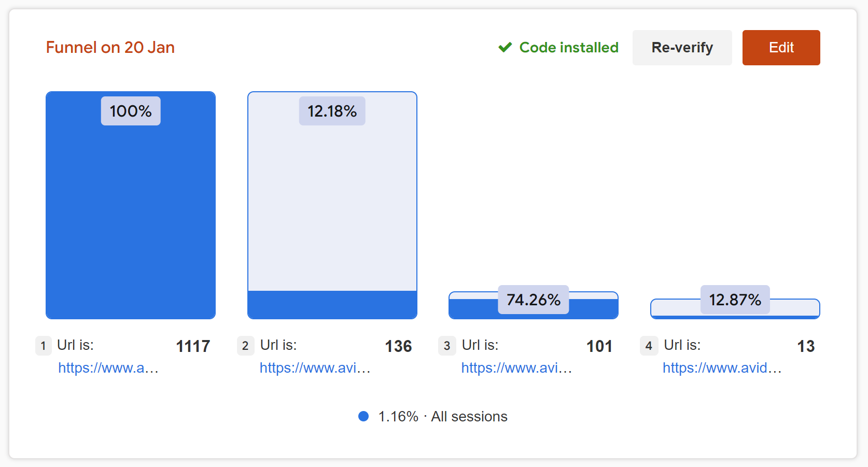
Task: Open the truncated URL under step 3
Action: pyautogui.click(x=516, y=368)
